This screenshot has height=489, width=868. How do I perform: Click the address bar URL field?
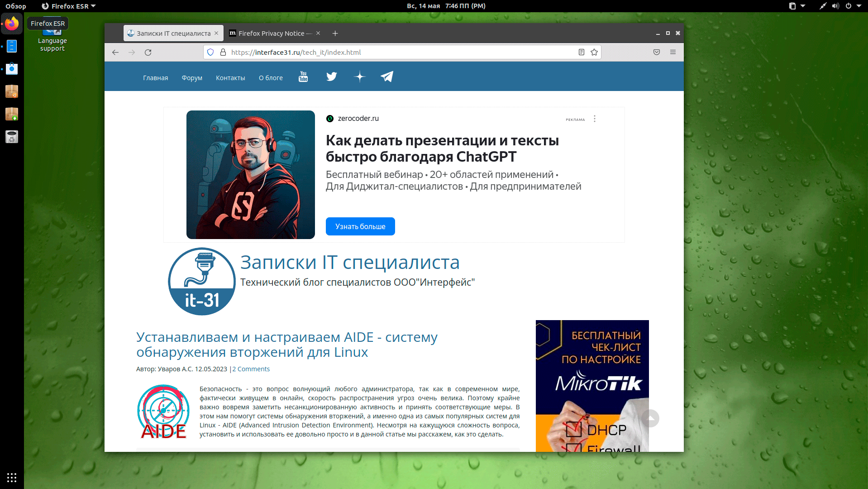coord(402,53)
